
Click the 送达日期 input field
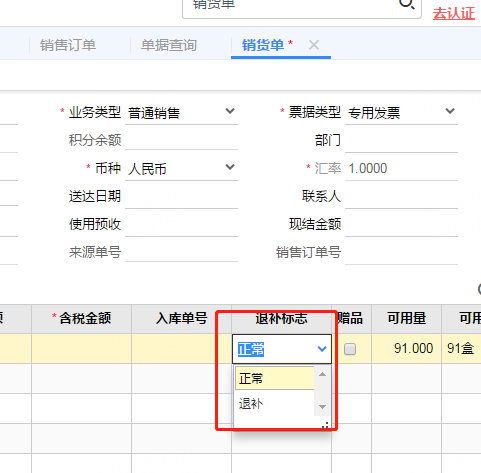(x=181, y=196)
